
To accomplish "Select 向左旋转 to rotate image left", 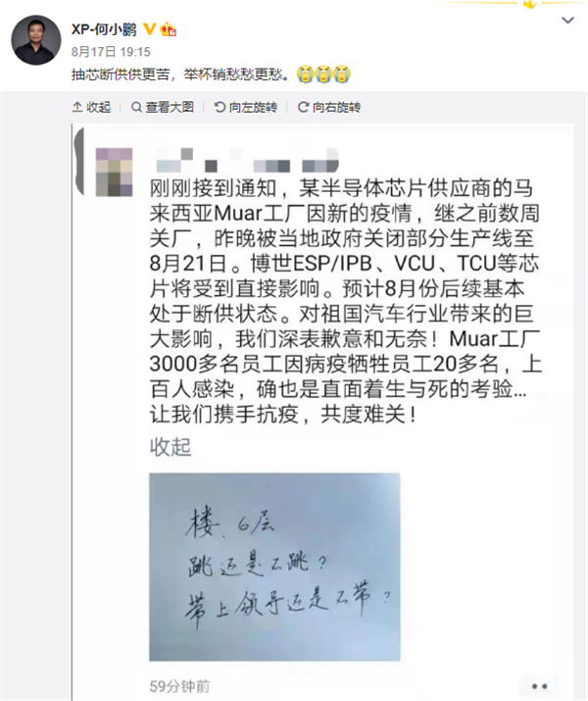I will [x=246, y=107].
